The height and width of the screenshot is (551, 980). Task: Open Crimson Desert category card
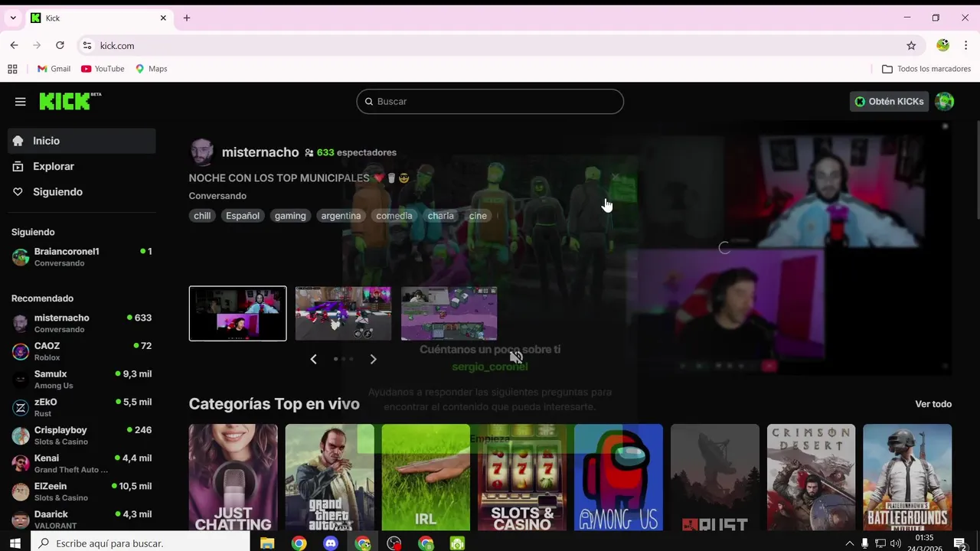[x=811, y=478]
